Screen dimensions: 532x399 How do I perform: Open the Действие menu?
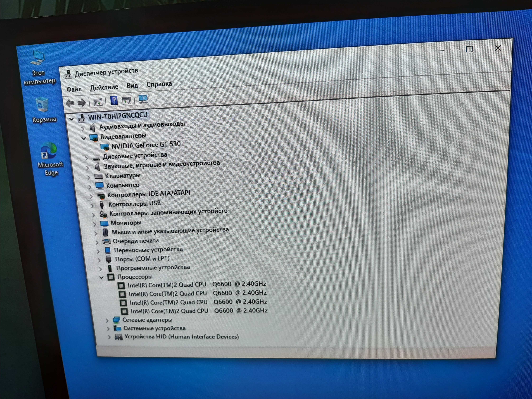pyautogui.click(x=104, y=87)
